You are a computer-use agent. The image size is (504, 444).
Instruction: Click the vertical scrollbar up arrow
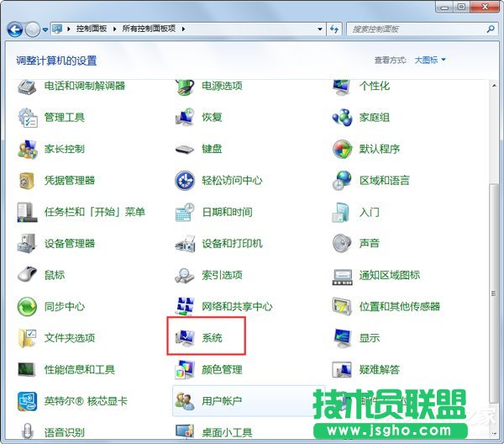(494, 86)
